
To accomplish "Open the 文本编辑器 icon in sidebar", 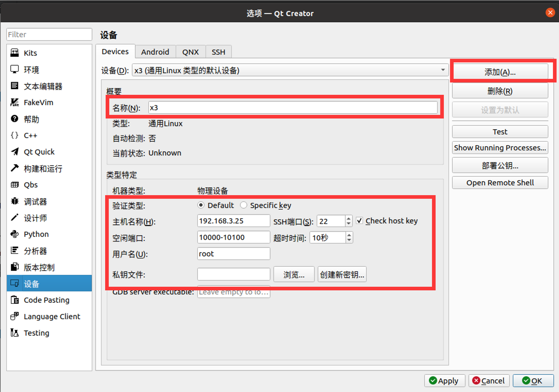I will 15,86.
